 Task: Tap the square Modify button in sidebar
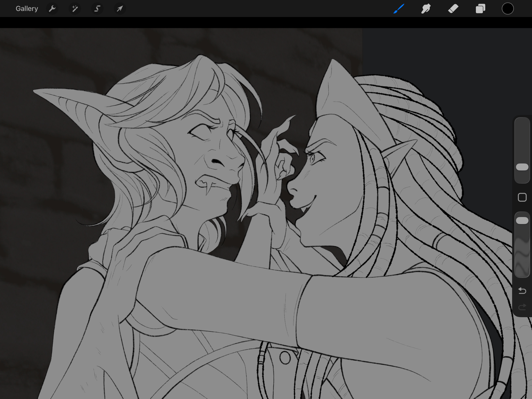tap(522, 198)
